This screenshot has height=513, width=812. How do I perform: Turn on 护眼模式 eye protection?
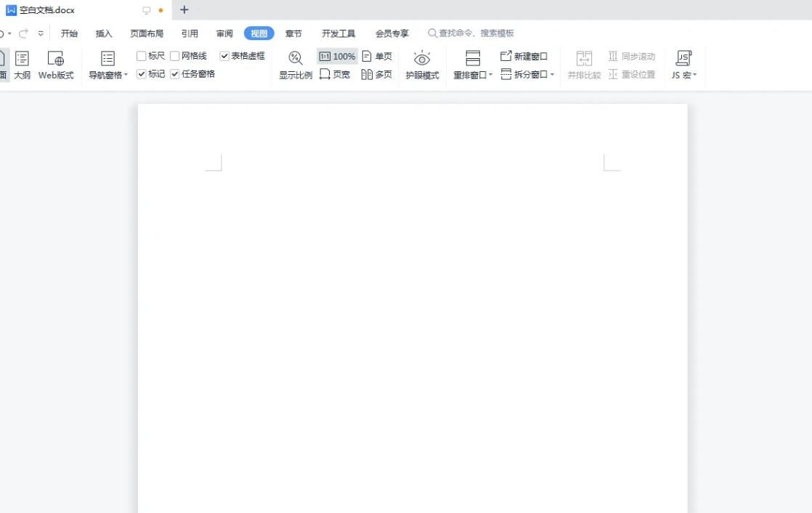point(422,65)
